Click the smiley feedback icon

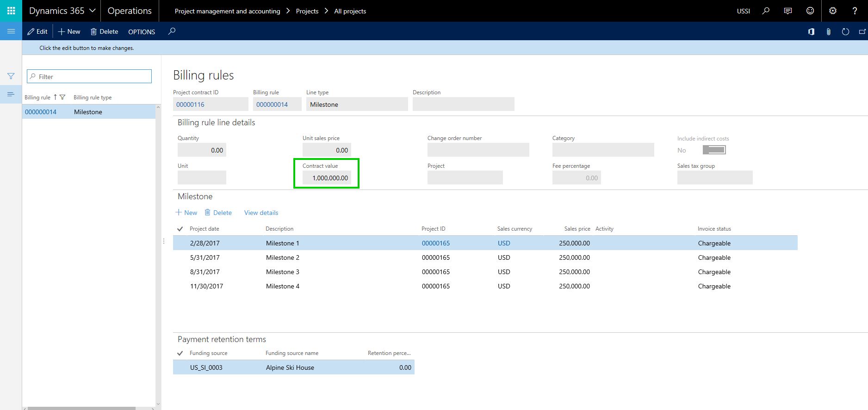(810, 11)
